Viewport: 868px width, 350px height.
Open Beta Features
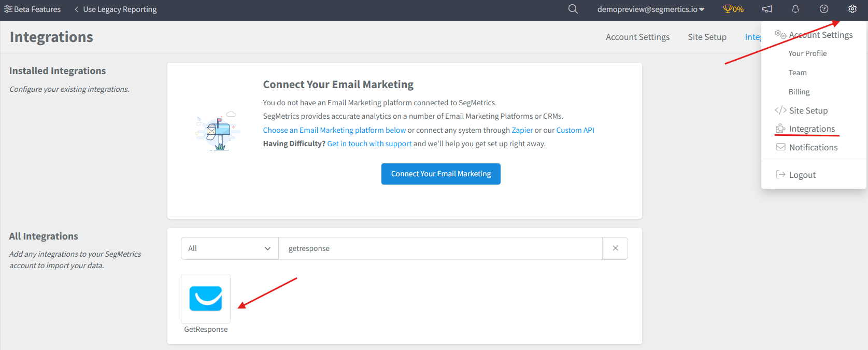(32, 9)
